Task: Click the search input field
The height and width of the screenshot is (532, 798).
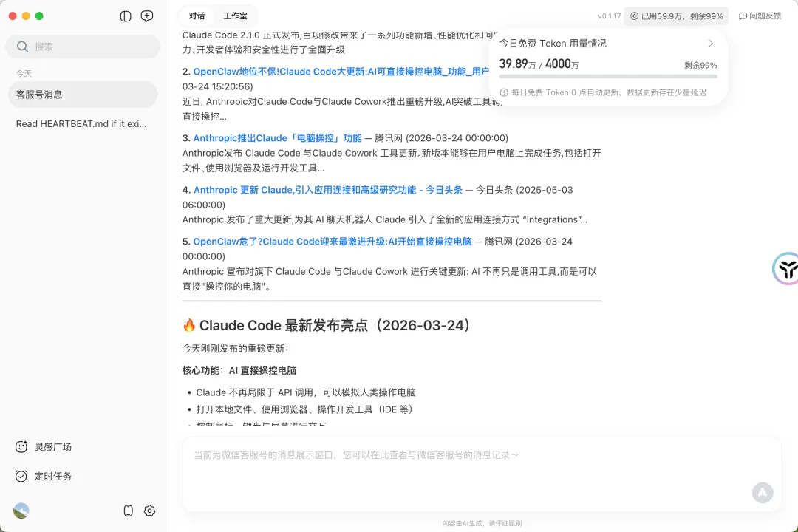Action: pyautogui.click(x=83, y=47)
